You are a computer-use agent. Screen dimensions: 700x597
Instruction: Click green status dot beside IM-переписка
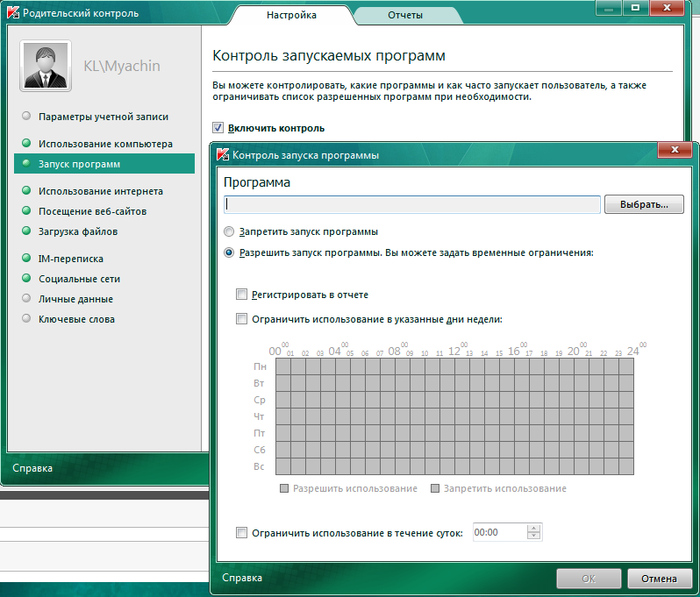pyautogui.click(x=26, y=258)
